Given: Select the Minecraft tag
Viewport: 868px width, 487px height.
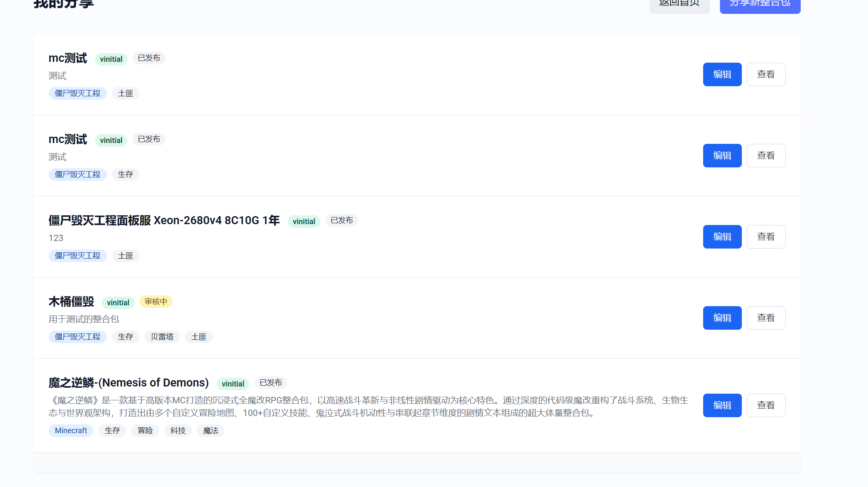Looking at the screenshot, I should [x=71, y=431].
